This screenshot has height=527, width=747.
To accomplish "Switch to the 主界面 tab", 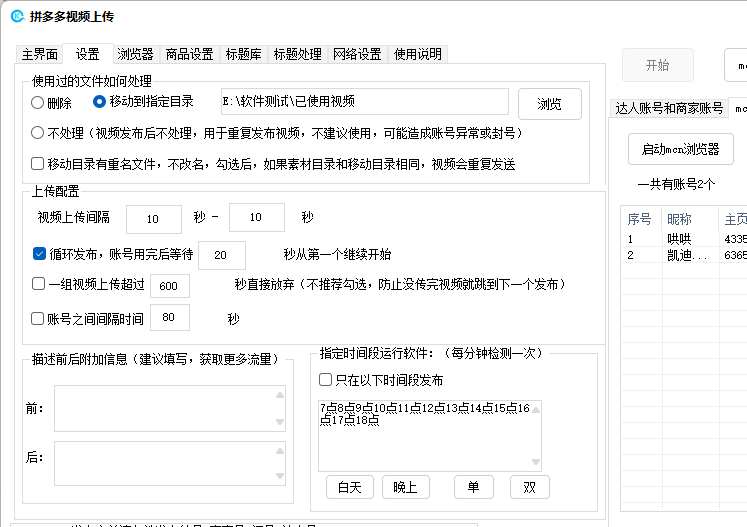I will pos(40,54).
